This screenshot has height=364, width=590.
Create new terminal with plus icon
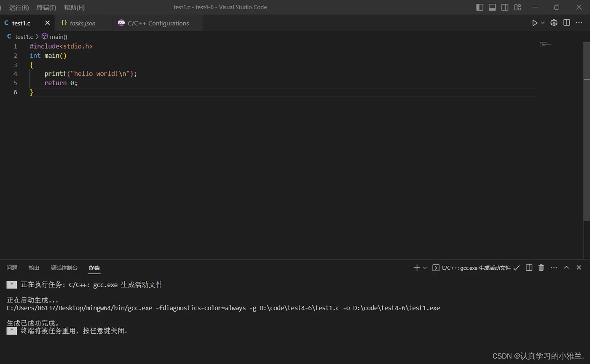(416, 268)
